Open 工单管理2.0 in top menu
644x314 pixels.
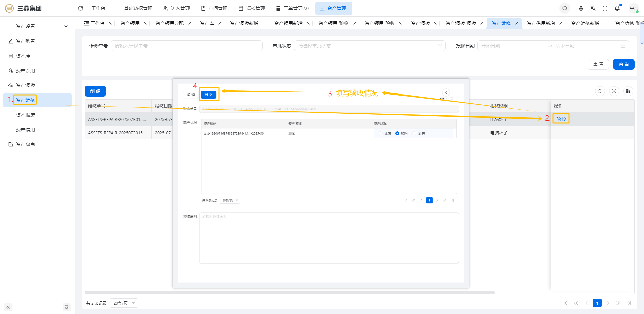coord(292,8)
